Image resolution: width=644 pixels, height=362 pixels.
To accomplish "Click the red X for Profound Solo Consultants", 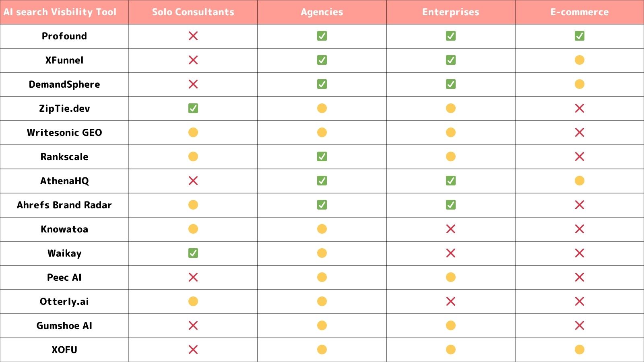I will (x=193, y=36).
